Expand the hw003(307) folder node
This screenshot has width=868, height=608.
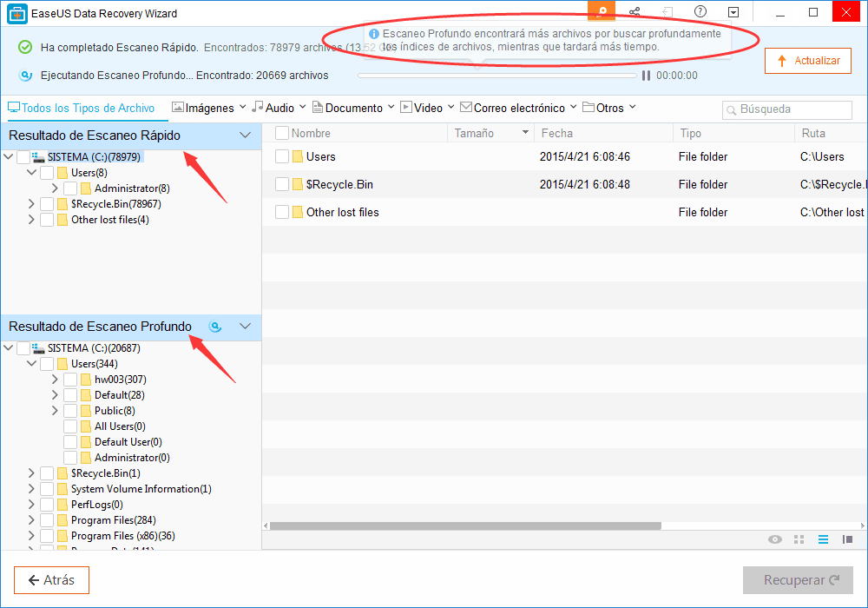pyautogui.click(x=56, y=380)
